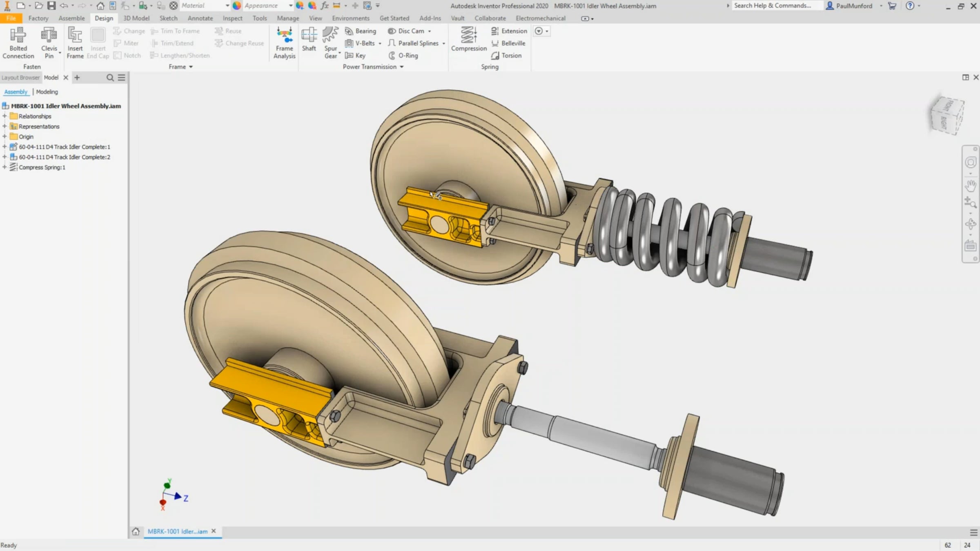The image size is (980, 551).
Task: Select the MBRK-1001 Idler...iam document tab
Action: pos(178,531)
